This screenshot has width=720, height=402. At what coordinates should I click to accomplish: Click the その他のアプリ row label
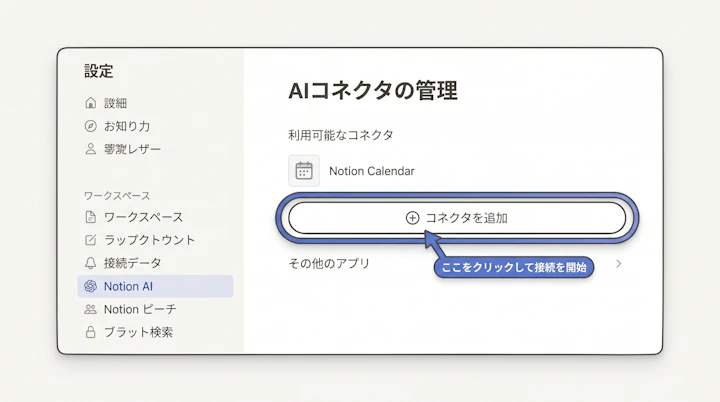[x=329, y=263]
